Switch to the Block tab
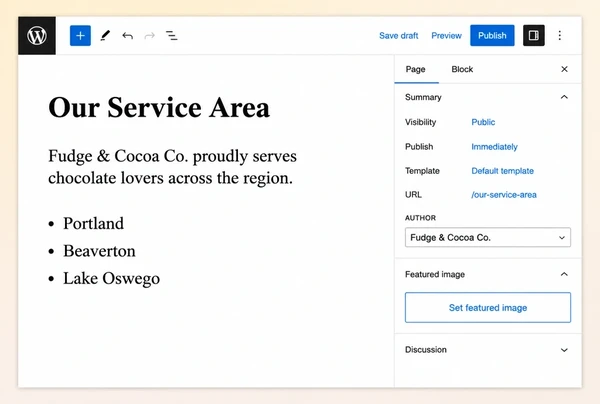Viewport: 600px width, 404px height. point(462,69)
